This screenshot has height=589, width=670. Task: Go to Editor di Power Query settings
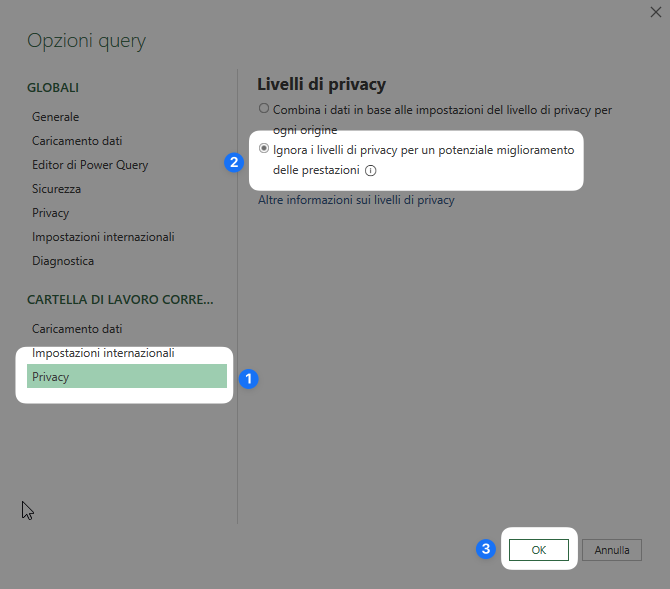(90, 165)
